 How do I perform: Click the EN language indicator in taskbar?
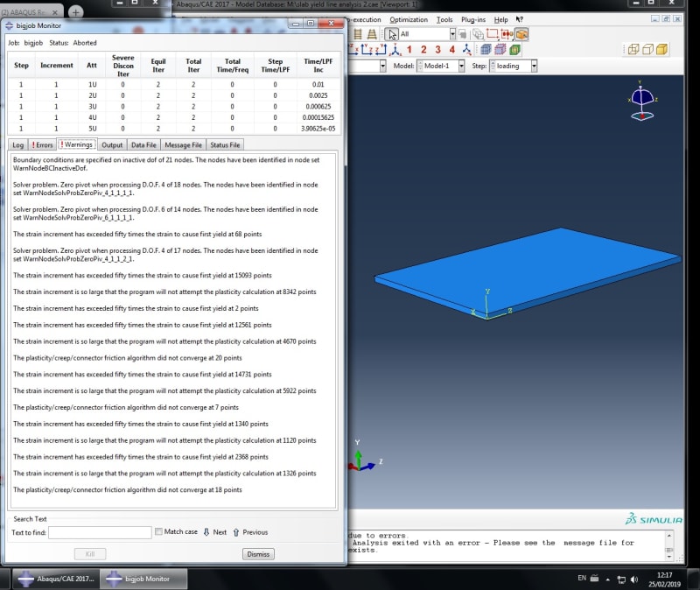tap(582, 578)
